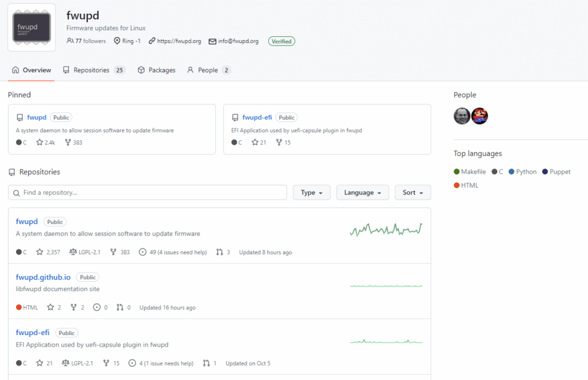Viewport: 588px width, 380px height.
Task: Open the https://fwupd.org website link
Action: [x=179, y=41]
